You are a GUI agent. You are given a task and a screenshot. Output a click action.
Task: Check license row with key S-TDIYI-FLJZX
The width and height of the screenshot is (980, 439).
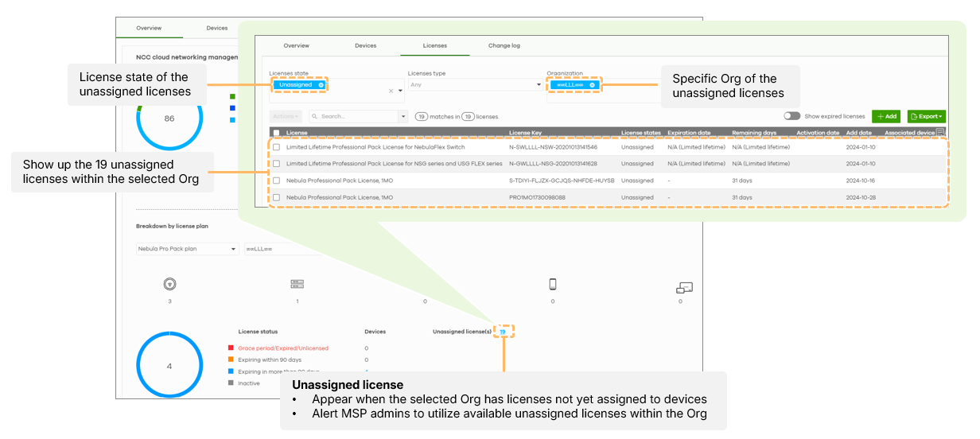coord(276,181)
